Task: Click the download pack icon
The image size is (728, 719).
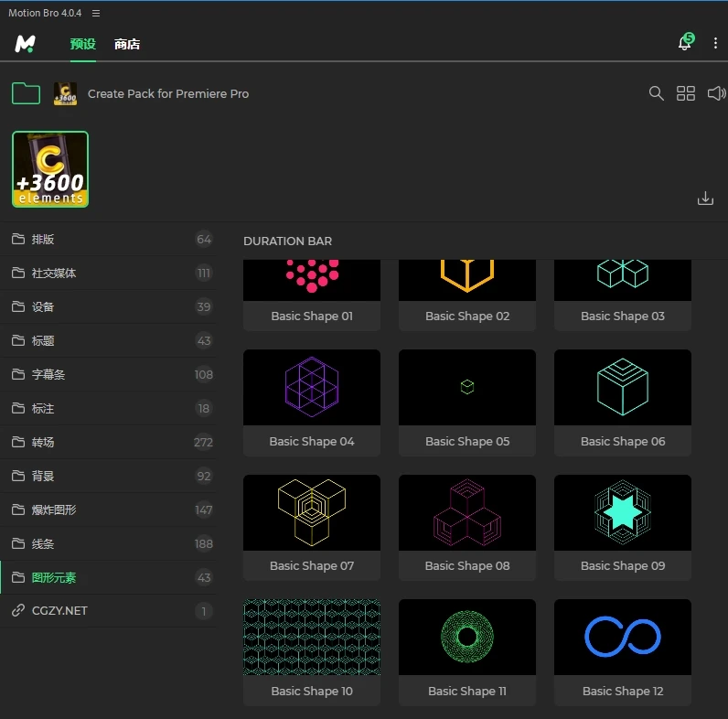Action: (x=705, y=199)
